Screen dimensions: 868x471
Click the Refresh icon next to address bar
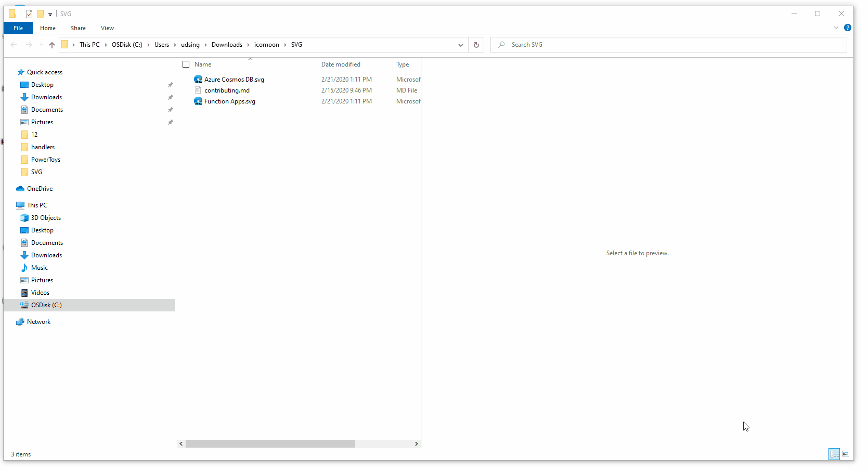pos(476,45)
